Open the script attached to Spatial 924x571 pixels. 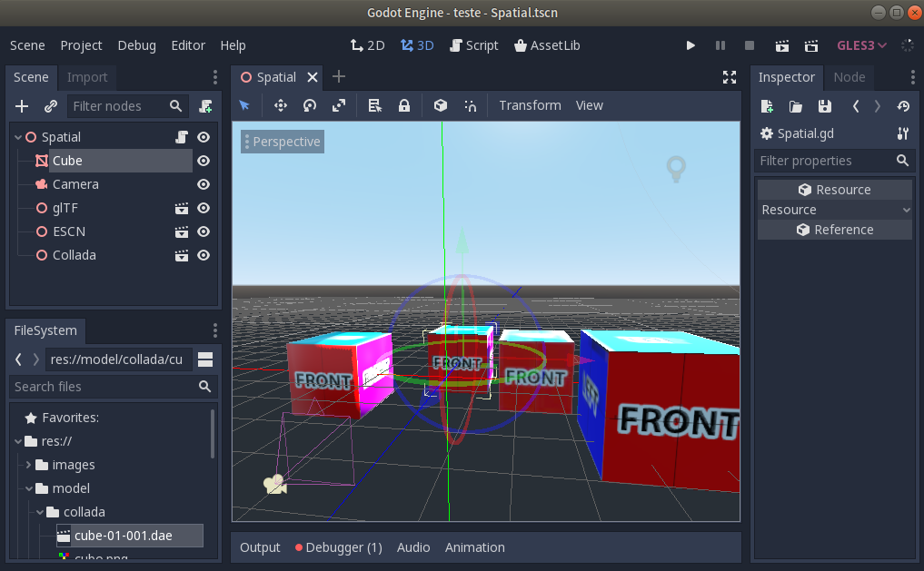[x=182, y=137]
